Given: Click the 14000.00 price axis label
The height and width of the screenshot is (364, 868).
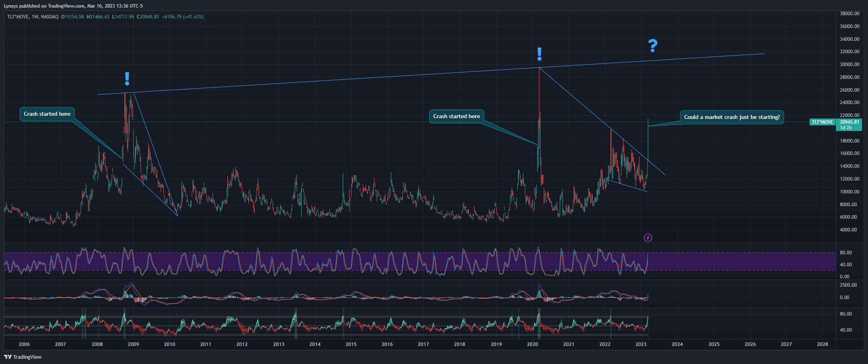Looking at the screenshot, I should click(850, 166).
